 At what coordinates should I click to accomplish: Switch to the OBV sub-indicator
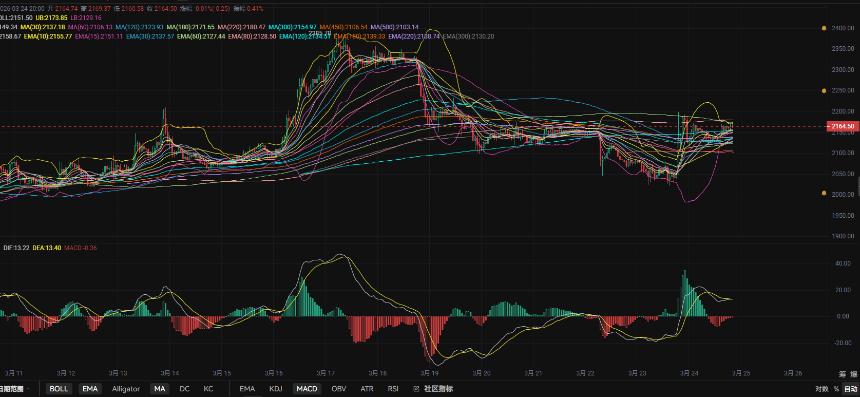click(339, 389)
